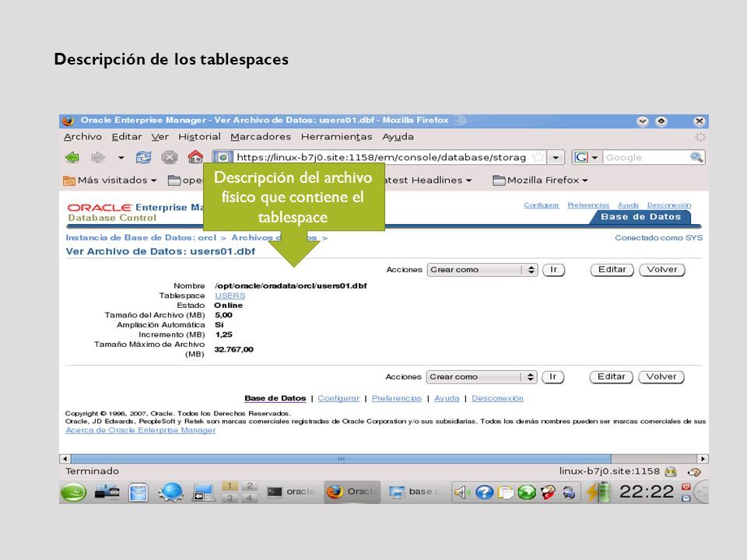Select the Base de Datos tab
The width and height of the screenshot is (747, 560).
[x=640, y=217]
